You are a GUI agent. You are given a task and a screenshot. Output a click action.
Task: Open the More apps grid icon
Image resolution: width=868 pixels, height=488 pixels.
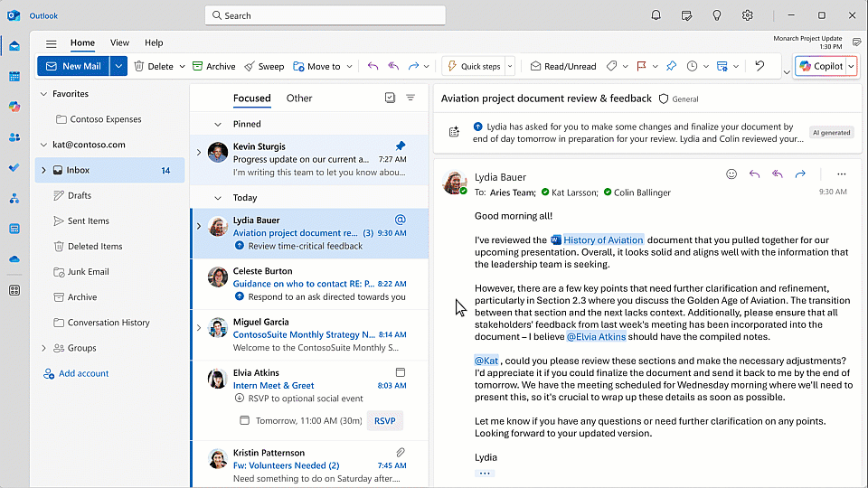[14, 290]
